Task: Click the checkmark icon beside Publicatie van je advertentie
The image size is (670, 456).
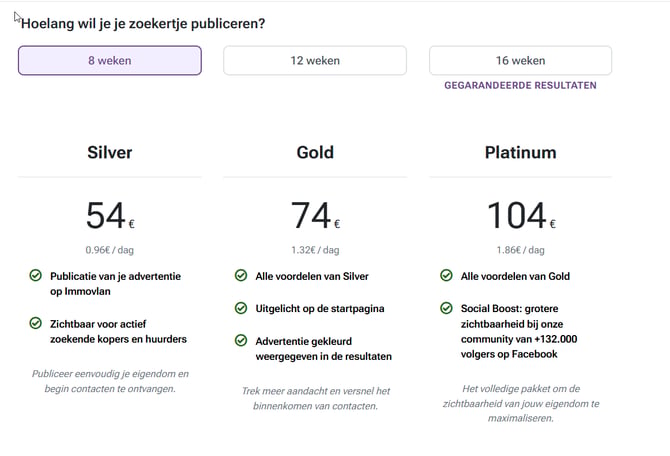Action: click(35, 276)
